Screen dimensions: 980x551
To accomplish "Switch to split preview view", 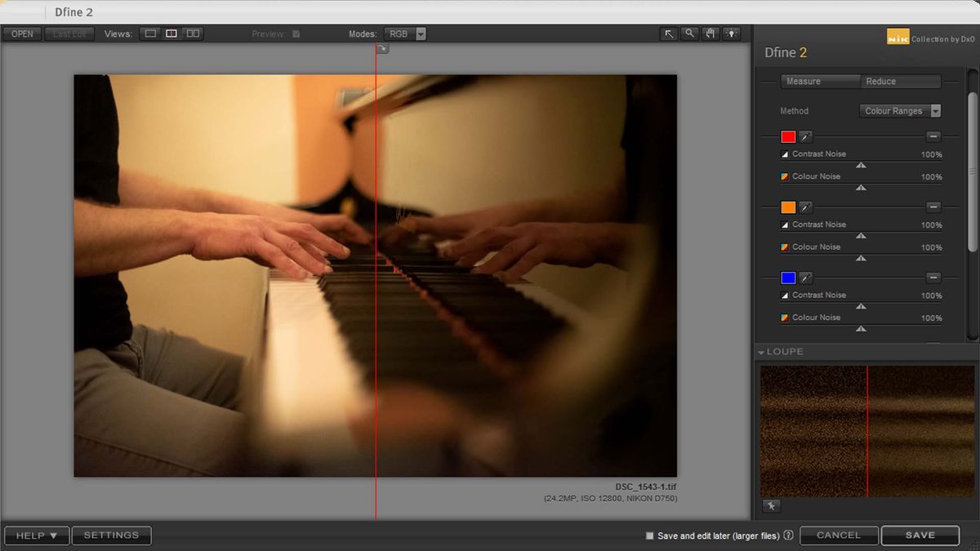I will point(171,33).
